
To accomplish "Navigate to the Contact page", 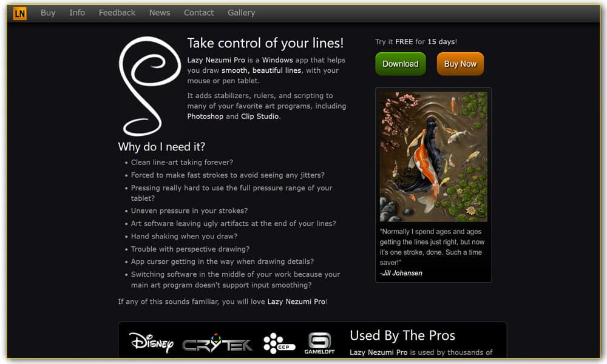I will (198, 13).
